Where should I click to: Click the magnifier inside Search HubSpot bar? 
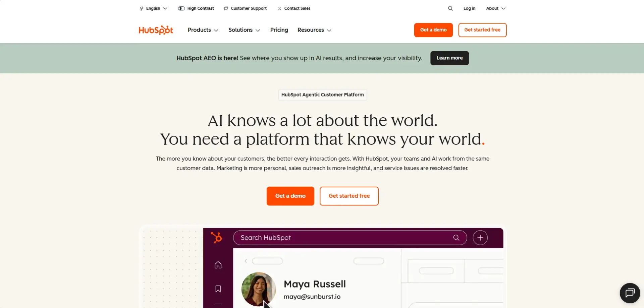click(456, 238)
